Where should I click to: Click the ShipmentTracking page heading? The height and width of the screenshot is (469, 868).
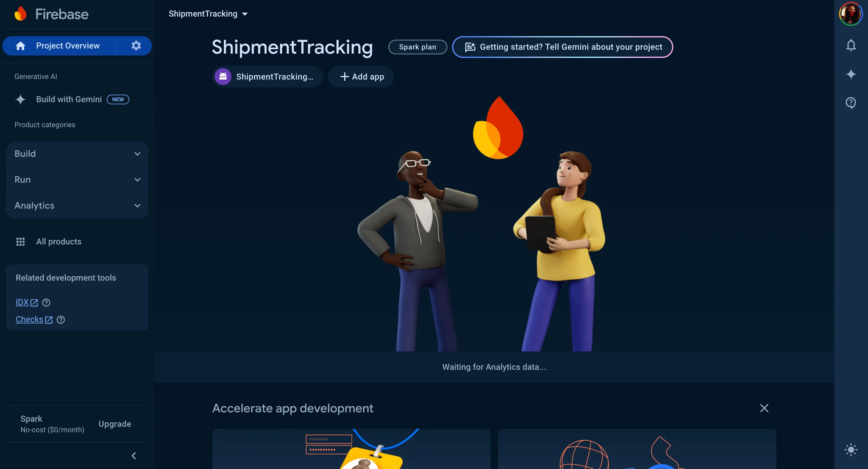[292, 47]
